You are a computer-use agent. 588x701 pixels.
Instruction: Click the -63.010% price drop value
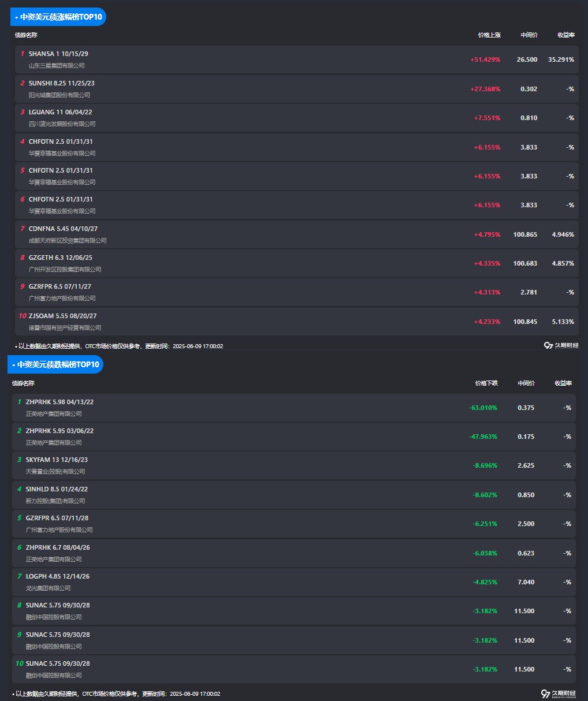[483, 408]
